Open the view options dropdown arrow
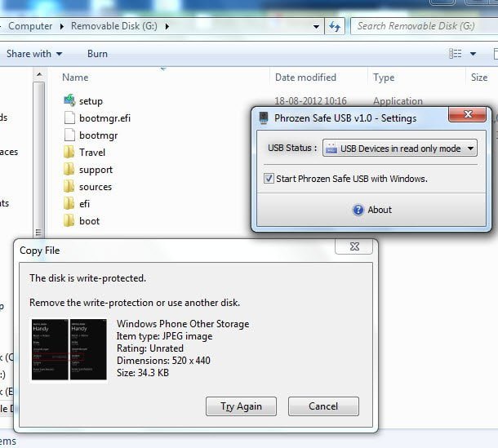498x448 pixels. click(473, 54)
